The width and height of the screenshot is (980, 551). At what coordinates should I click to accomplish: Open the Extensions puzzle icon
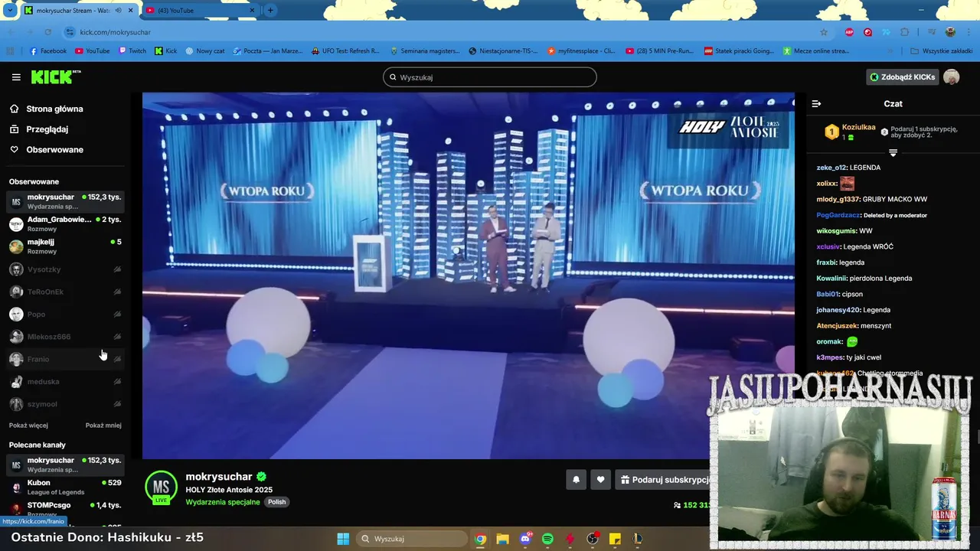pyautogui.click(x=905, y=32)
